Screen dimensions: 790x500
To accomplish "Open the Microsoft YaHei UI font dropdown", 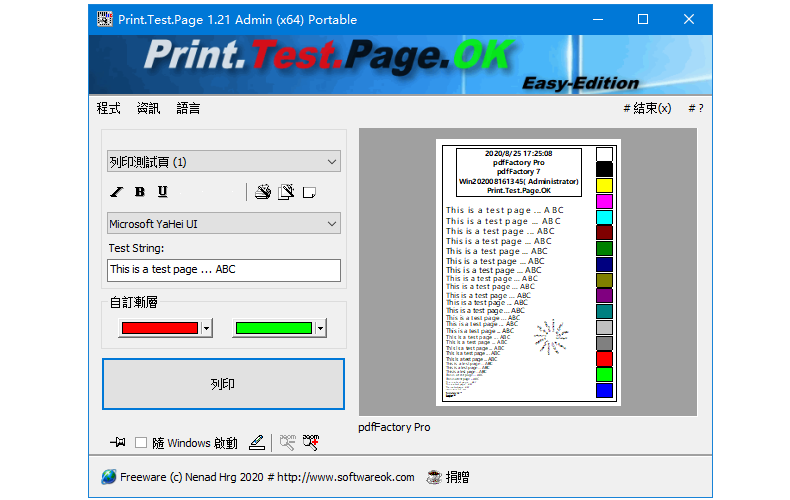I will (x=224, y=224).
